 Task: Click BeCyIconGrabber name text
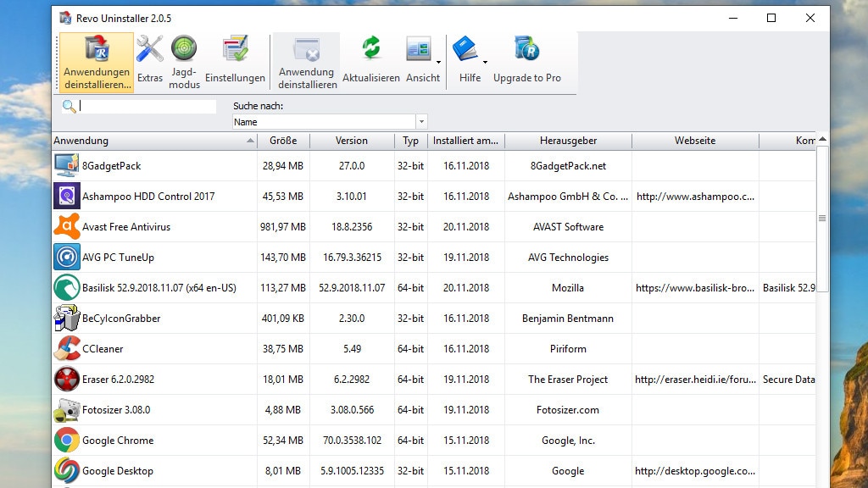click(121, 319)
